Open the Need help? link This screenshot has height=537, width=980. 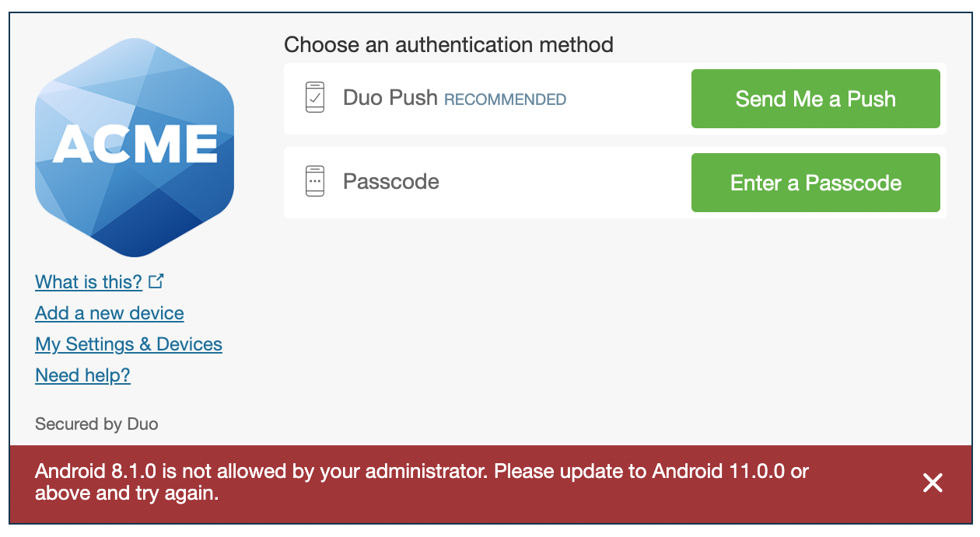click(x=82, y=375)
